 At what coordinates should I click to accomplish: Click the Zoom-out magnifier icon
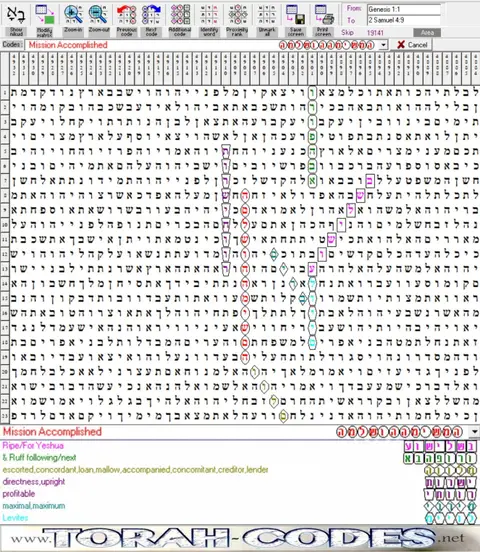pos(98,14)
